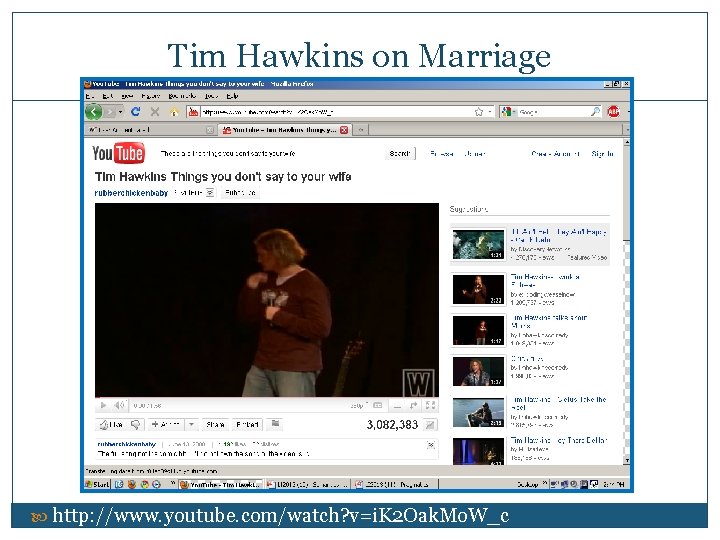Viewport: 720px width, 540px height.
Task: Click the Windows Start button
Action: (97, 484)
